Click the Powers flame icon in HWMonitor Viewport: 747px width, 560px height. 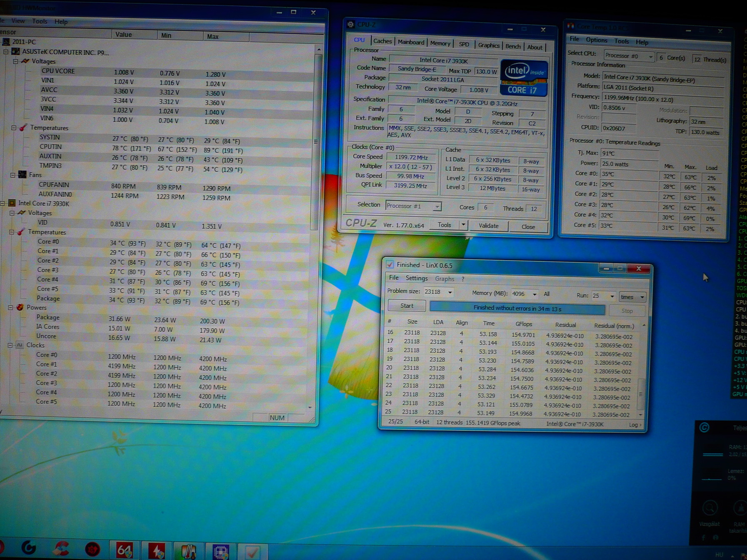coord(20,307)
